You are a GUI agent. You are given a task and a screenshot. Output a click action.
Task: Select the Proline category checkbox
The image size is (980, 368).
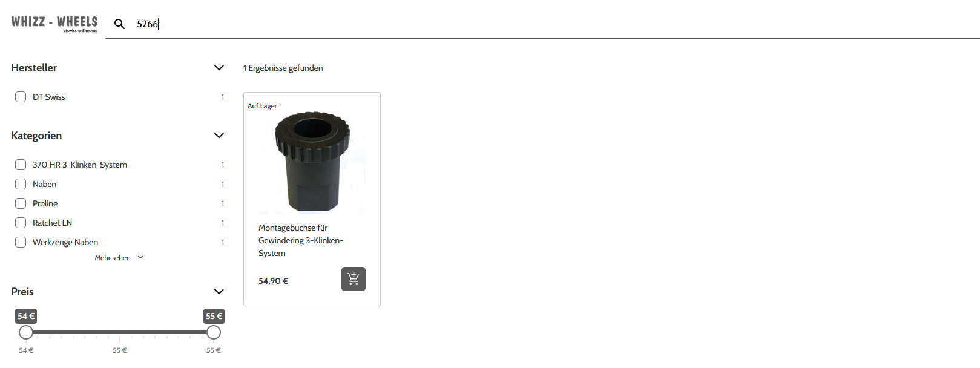(21, 203)
